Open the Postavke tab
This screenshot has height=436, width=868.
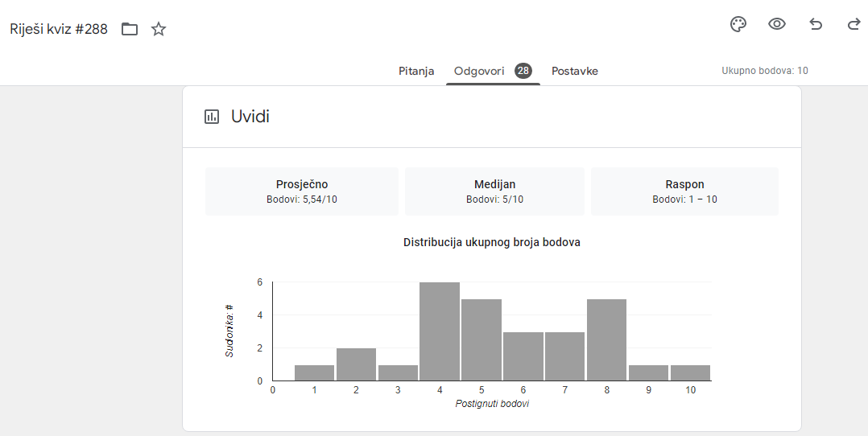(x=574, y=71)
